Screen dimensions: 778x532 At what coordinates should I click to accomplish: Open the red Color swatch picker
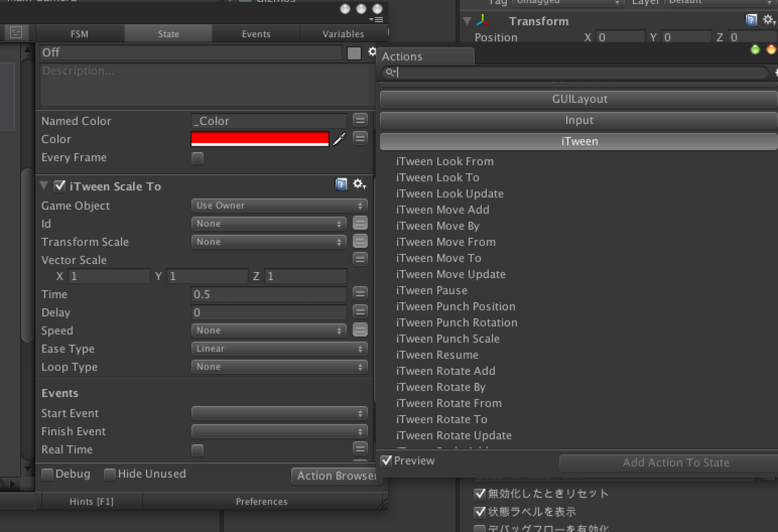pos(260,139)
